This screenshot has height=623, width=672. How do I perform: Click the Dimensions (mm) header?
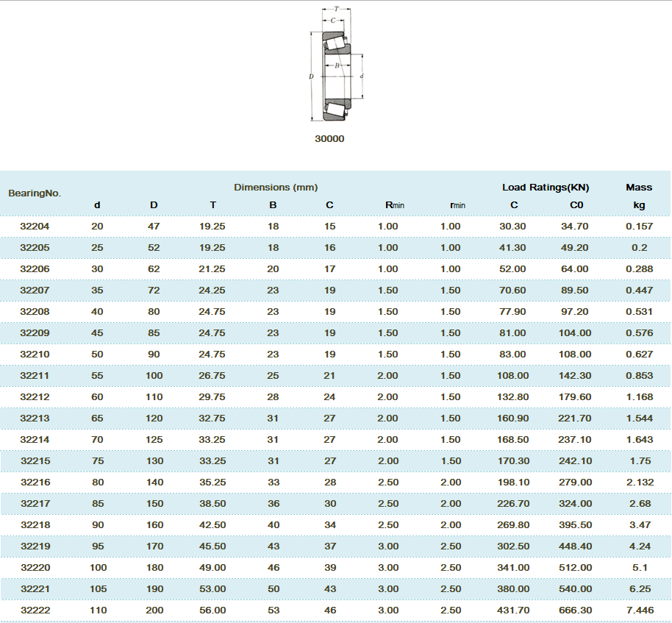tap(276, 188)
